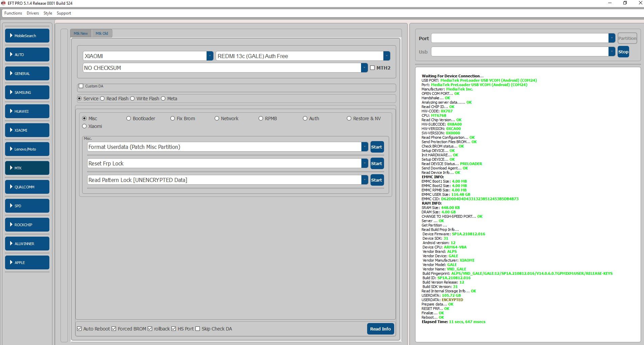Expand the REDMI 13c model dropdown

point(386,56)
